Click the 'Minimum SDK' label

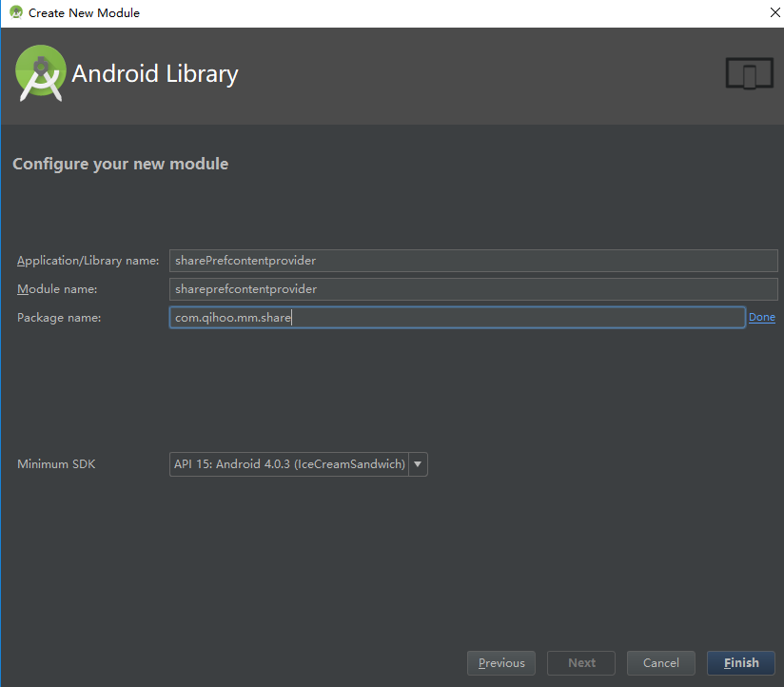[x=56, y=464]
